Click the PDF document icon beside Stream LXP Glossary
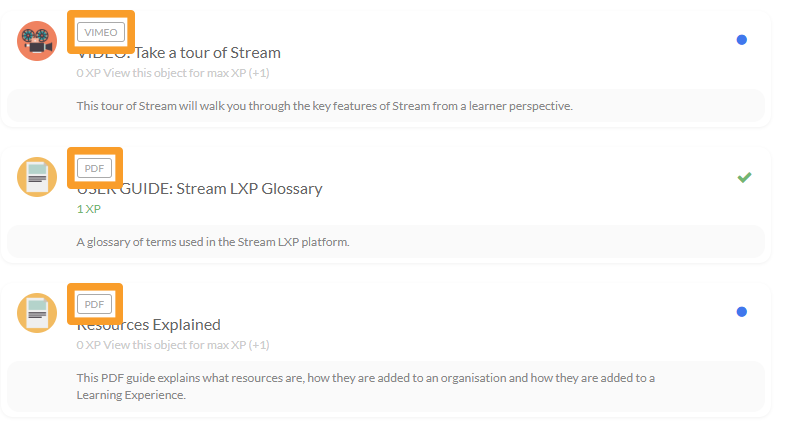The image size is (787, 427). (x=37, y=177)
